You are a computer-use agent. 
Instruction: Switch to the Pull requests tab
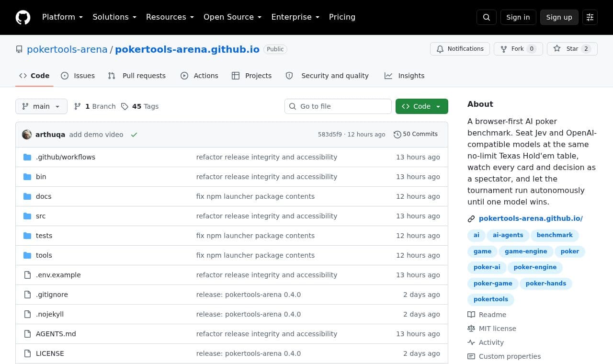(137, 76)
